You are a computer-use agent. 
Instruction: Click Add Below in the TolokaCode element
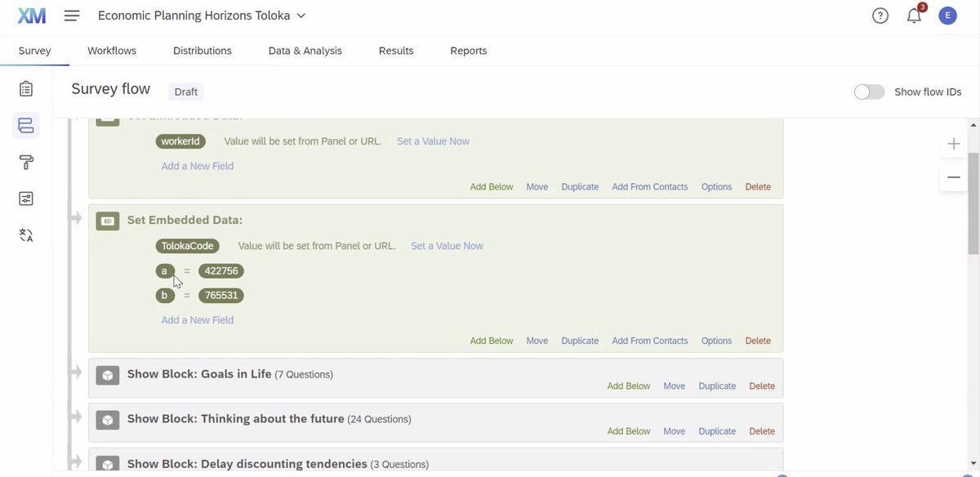pyautogui.click(x=492, y=341)
